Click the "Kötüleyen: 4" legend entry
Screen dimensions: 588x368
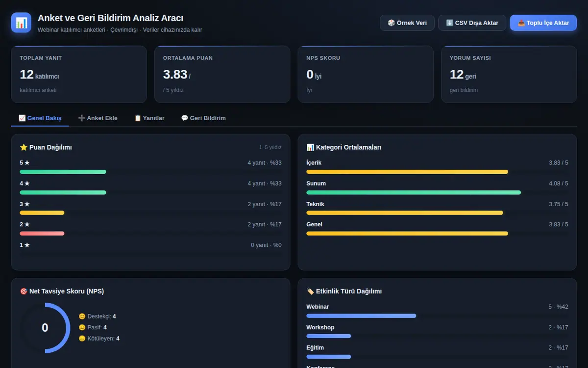[99, 338]
